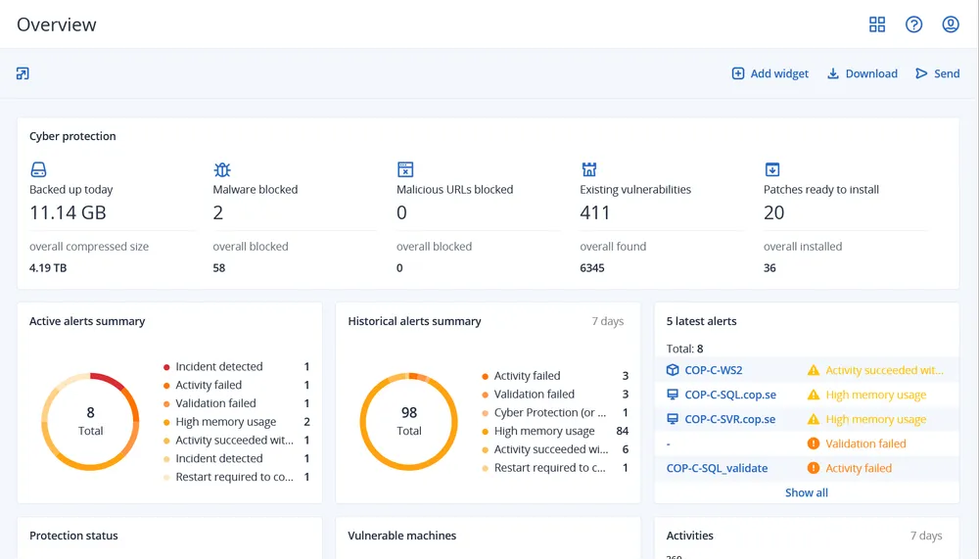The image size is (979, 560).
Task: Click the expand dashboard fullscreen icon
Action: pos(23,73)
